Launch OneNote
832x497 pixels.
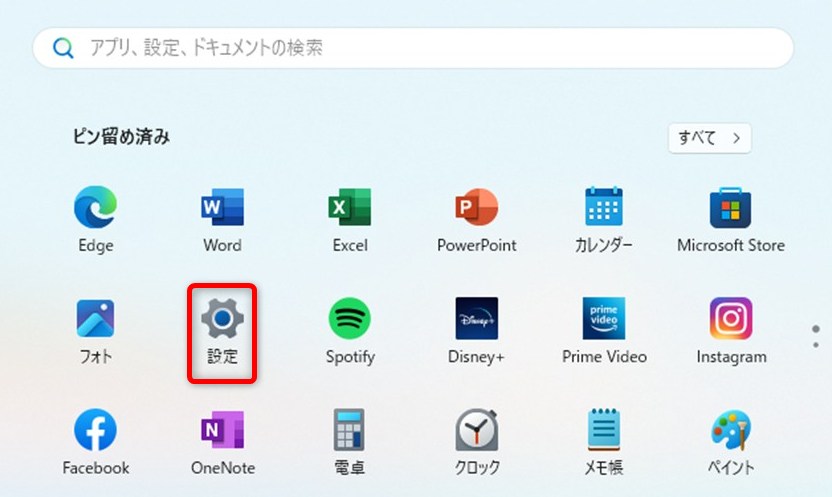tap(222, 442)
